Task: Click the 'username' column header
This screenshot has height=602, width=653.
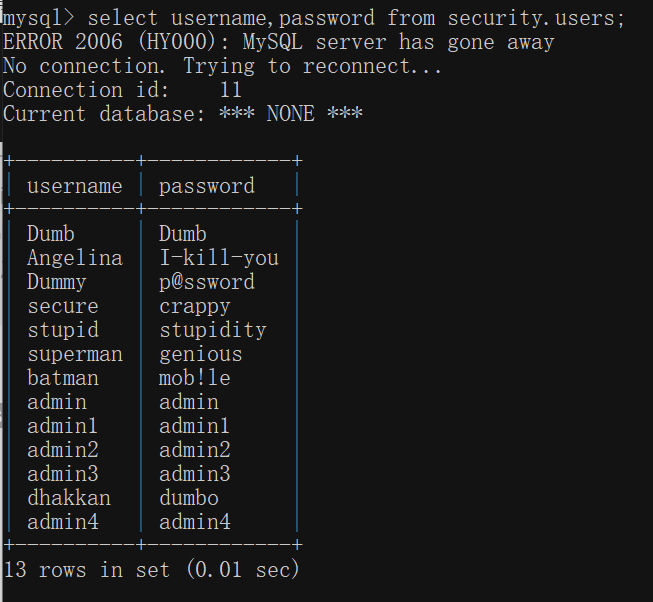Action: pyautogui.click(x=75, y=186)
